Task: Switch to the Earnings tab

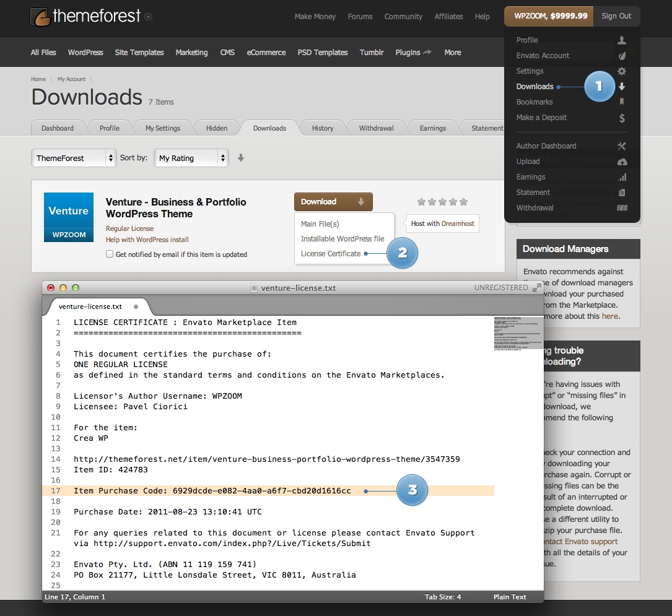Action: coord(432,128)
